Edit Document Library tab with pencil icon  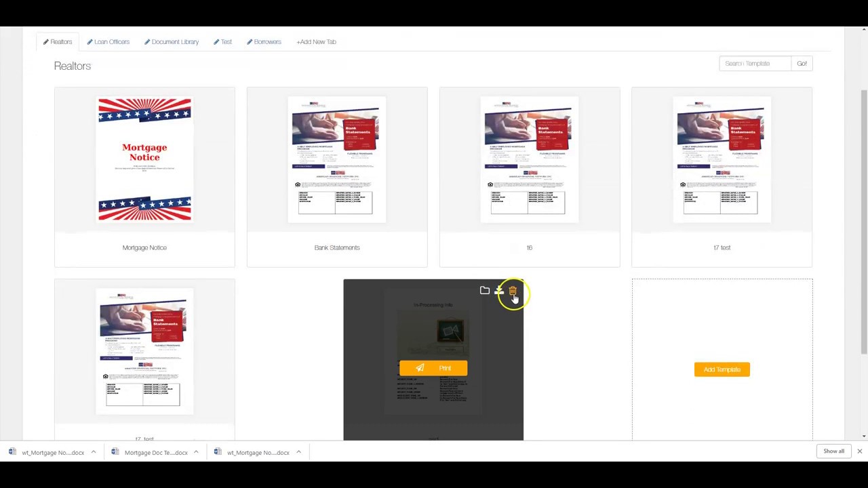(x=147, y=42)
